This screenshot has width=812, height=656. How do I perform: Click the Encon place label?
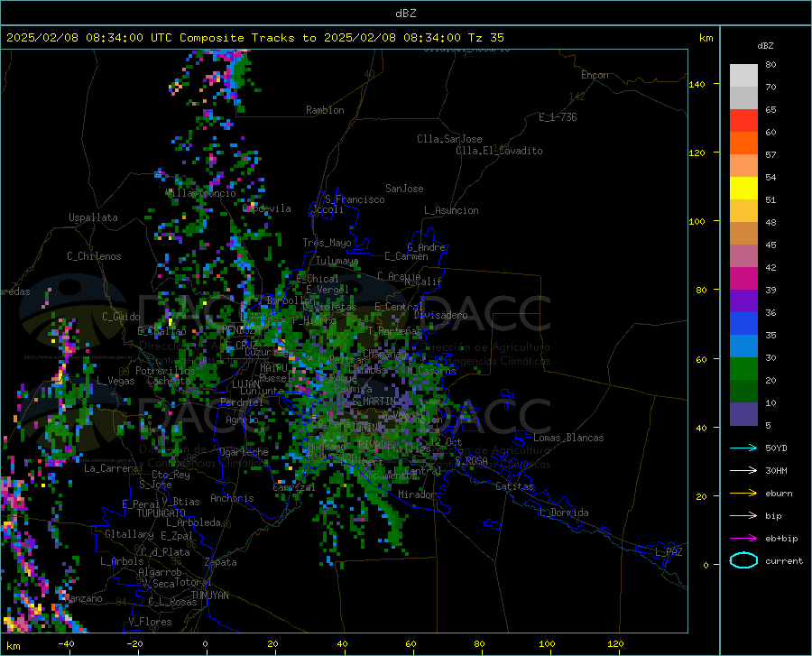(x=595, y=75)
